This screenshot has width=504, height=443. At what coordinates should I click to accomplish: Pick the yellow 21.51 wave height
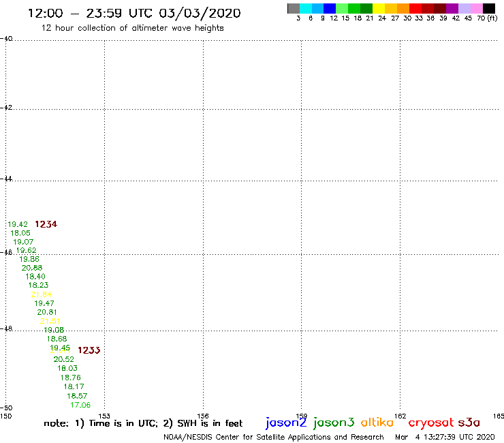tap(50, 321)
